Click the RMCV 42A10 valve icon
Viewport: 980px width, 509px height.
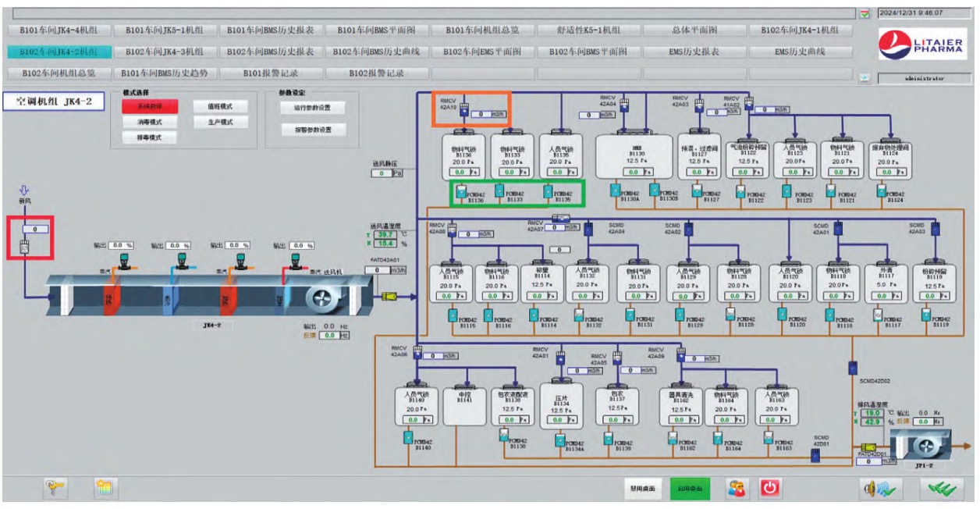click(463, 110)
